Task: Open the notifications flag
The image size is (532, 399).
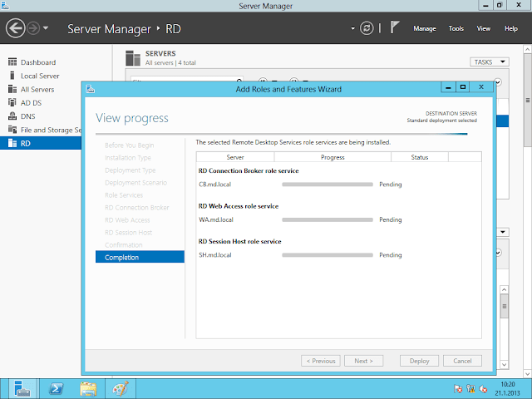Action: click(395, 27)
